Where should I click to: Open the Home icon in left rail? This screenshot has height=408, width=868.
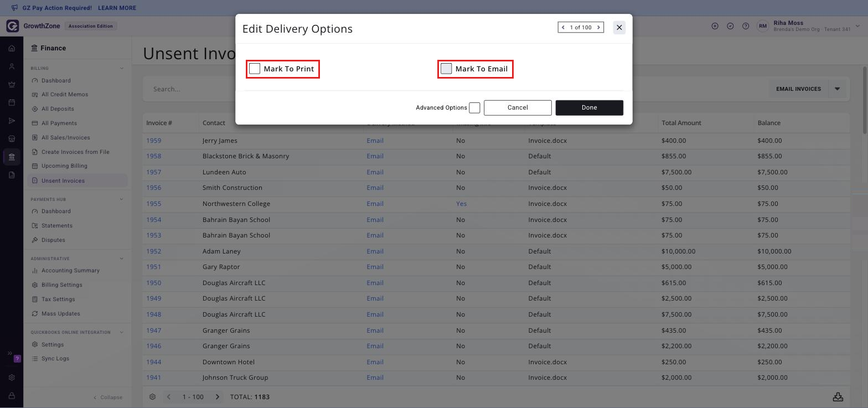(x=12, y=48)
